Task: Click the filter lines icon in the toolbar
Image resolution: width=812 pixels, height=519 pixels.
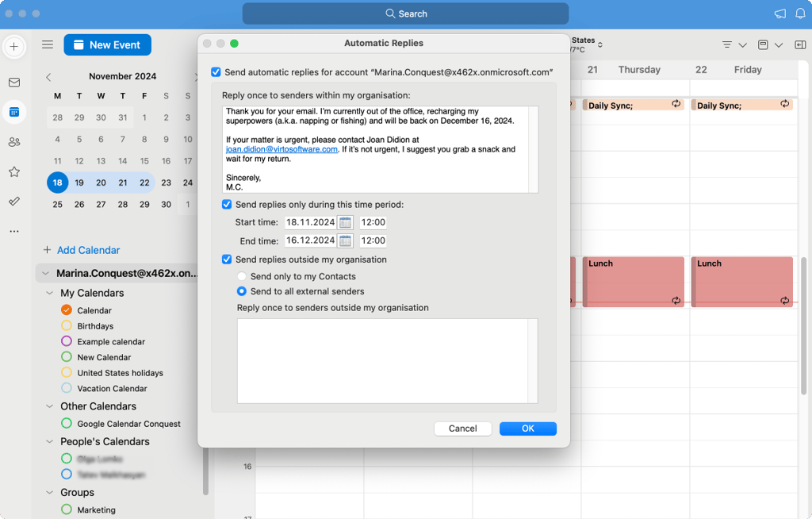Action: pos(727,45)
